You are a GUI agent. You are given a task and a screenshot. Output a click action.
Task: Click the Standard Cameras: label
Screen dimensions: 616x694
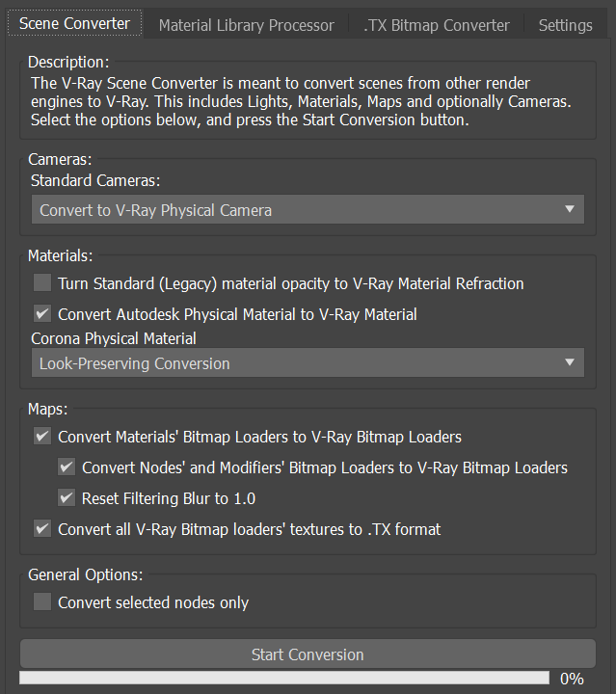[x=95, y=180]
